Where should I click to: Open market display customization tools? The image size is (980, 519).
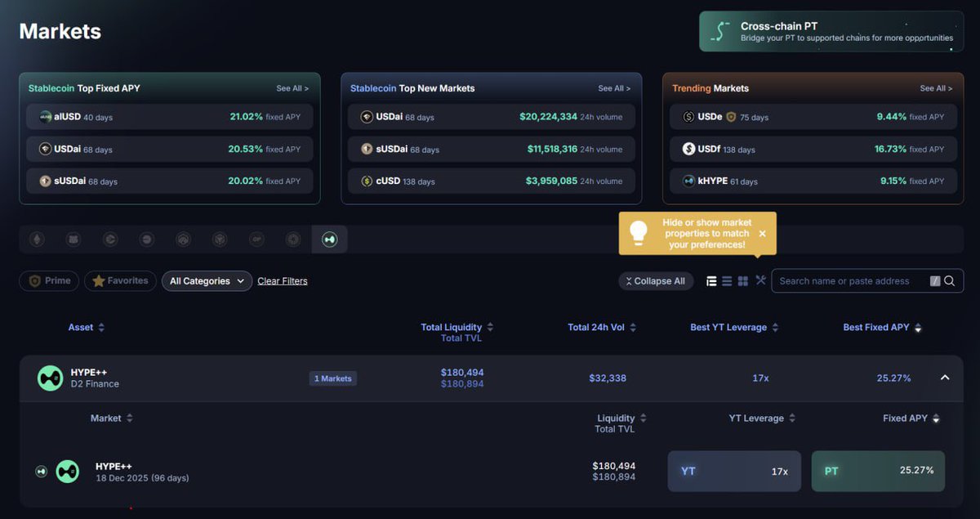click(760, 280)
